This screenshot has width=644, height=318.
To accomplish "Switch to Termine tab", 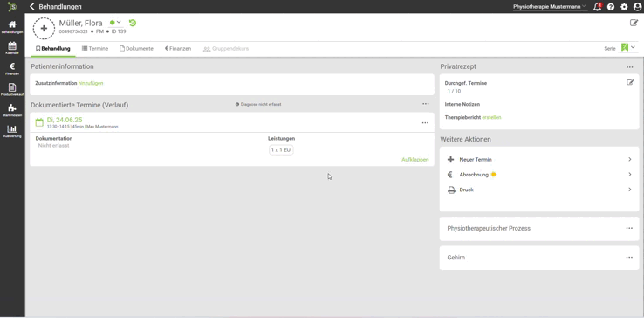I will (95, 49).
